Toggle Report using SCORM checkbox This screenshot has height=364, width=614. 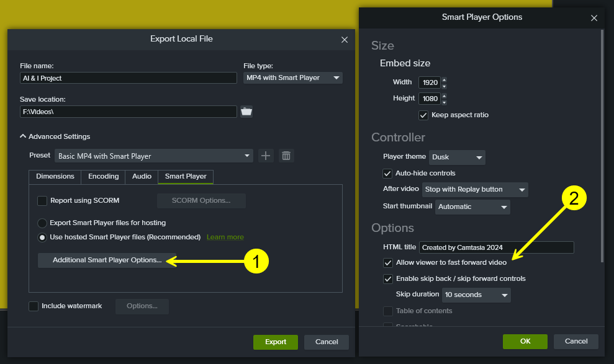point(42,200)
